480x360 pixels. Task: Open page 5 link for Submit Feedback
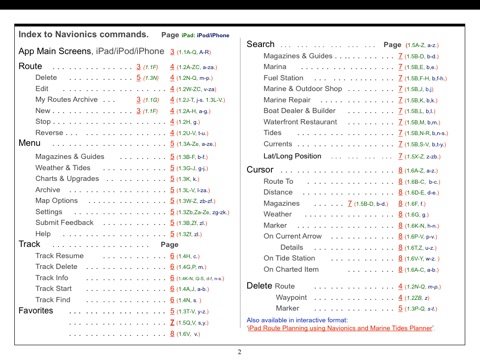172,223
